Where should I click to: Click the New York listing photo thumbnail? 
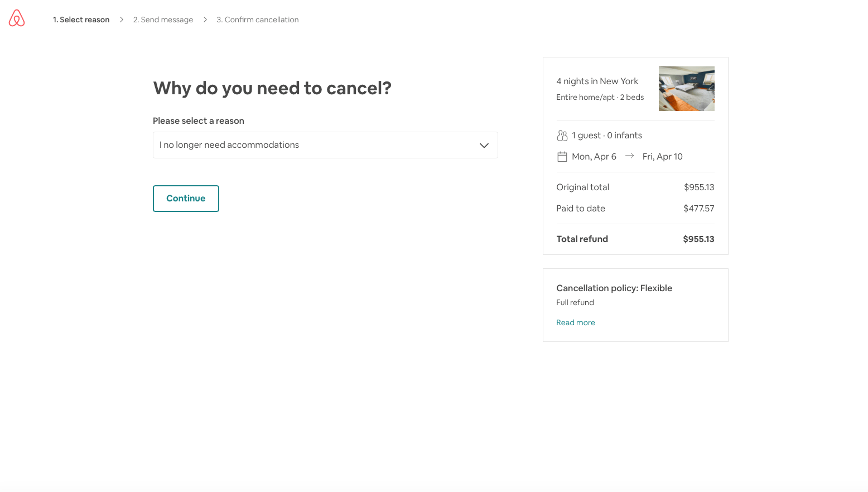[x=686, y=89]
